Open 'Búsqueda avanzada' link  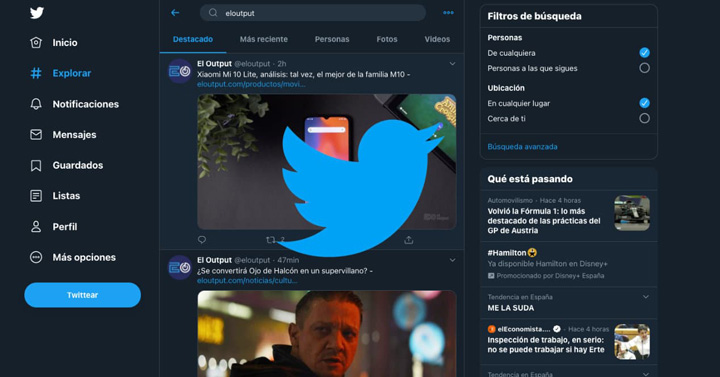tap(523, 147)
